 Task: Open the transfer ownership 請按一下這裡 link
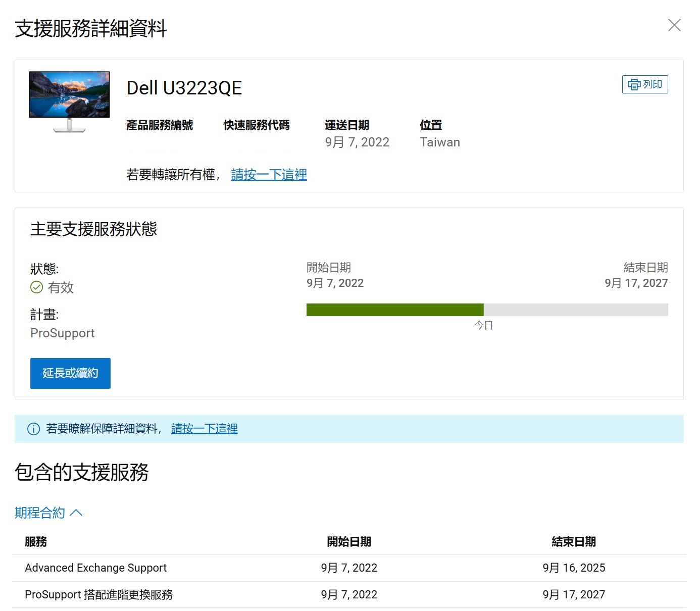pyautogui.click(x=269, y=174)
